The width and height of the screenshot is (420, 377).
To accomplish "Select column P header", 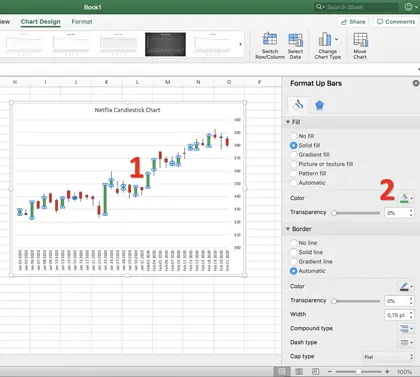I will click(259, 82).
